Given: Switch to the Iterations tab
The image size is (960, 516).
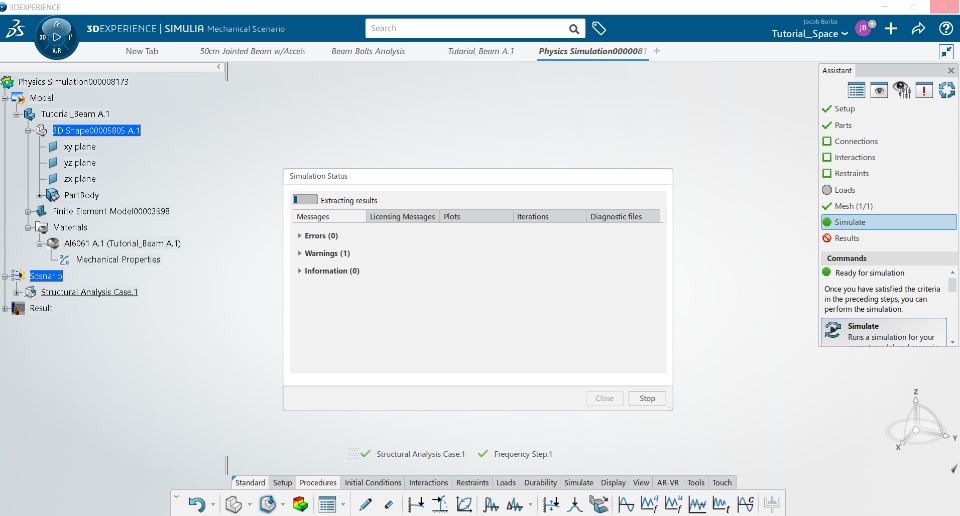Looking at the screenshot, I should tap(550, 217).
